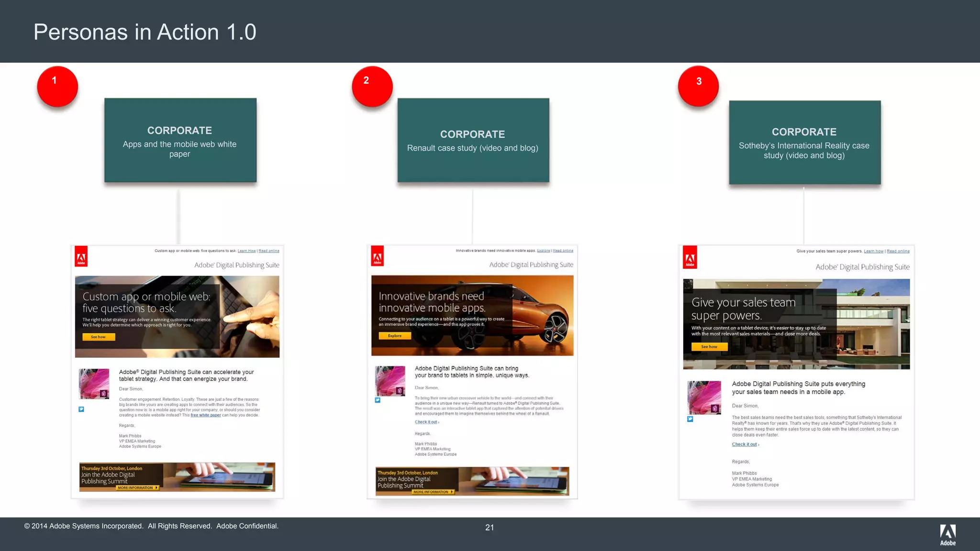This screenshot has width=980, height=551.
Task: Click 'Regards,' in the white paper email
Action: point(127,425)
